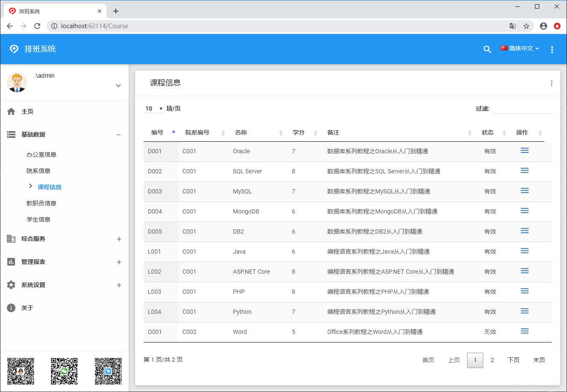567x392 pixels.
Task: Click the 主页 home icon
Action: pos(11,111)
